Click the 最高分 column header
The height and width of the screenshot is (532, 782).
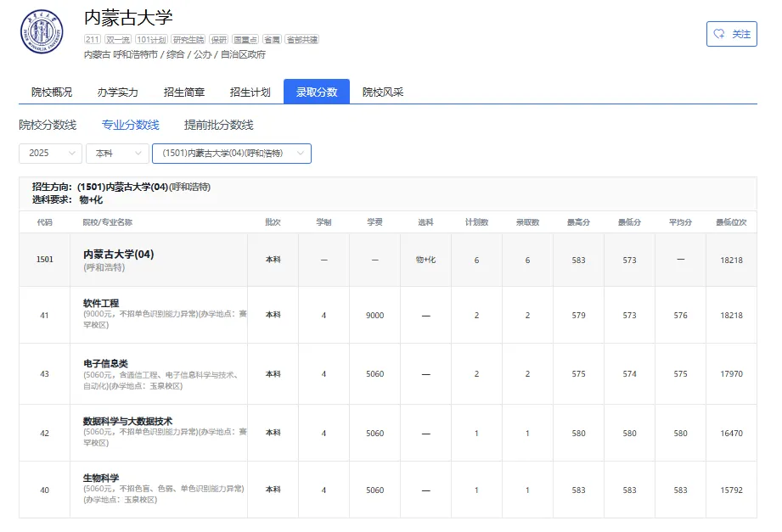tap(578, 222)
